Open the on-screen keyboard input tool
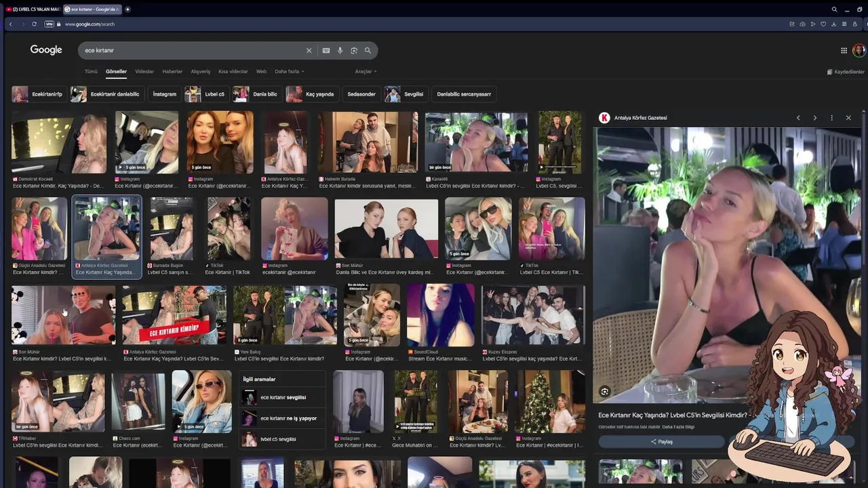 point(326,50)
